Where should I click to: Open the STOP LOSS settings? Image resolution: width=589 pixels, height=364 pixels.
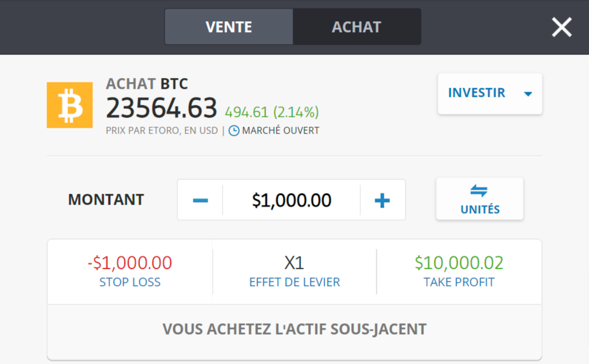130,272
